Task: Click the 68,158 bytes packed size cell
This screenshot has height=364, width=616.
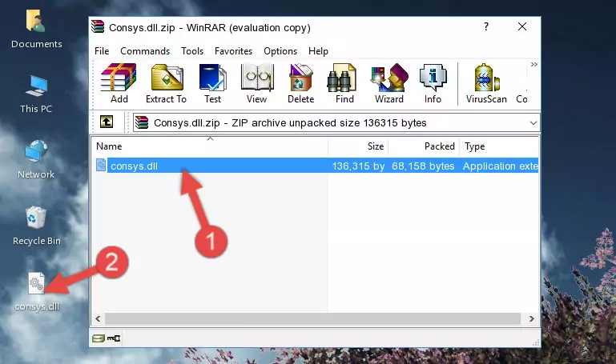Action: (x=423, y=166)
